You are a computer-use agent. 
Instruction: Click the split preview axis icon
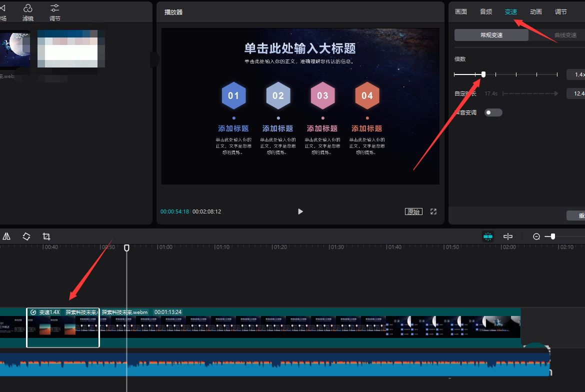click(508, 236)
